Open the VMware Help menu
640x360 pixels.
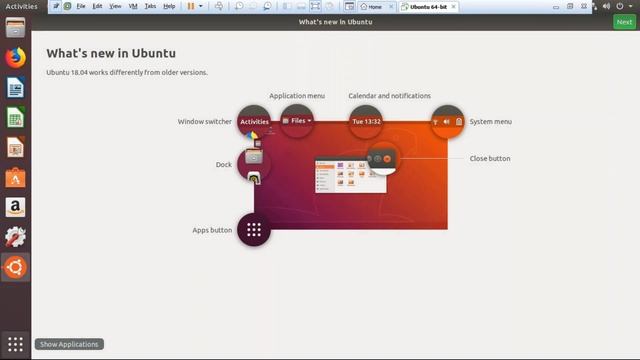[169, 6]
